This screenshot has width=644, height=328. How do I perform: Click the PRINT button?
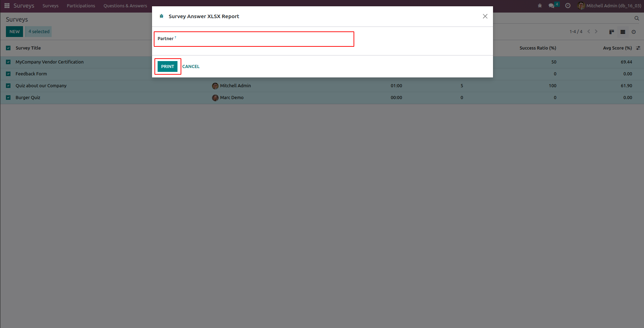[x=167, y=66]
